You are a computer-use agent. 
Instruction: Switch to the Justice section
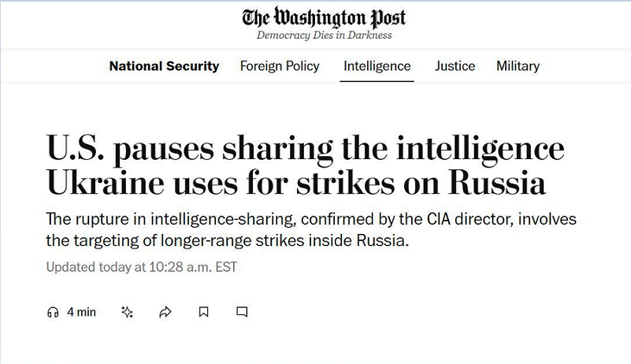[x=455, y=66]
